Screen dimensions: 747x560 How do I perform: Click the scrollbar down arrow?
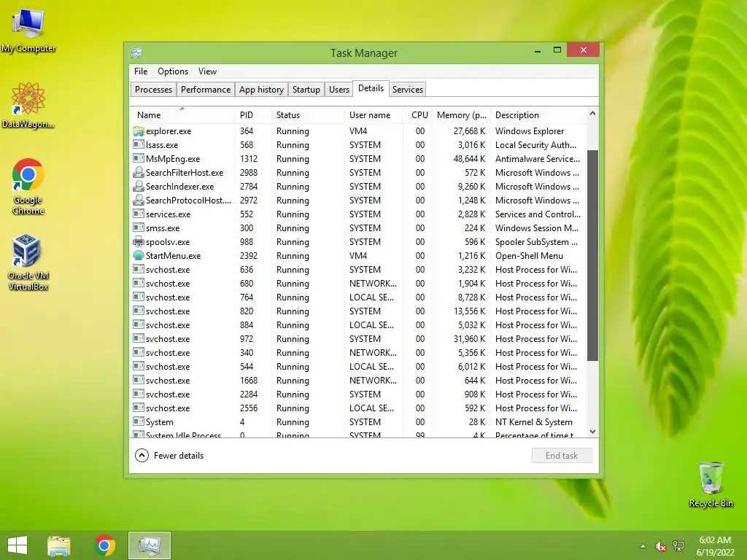click(592, 432)
